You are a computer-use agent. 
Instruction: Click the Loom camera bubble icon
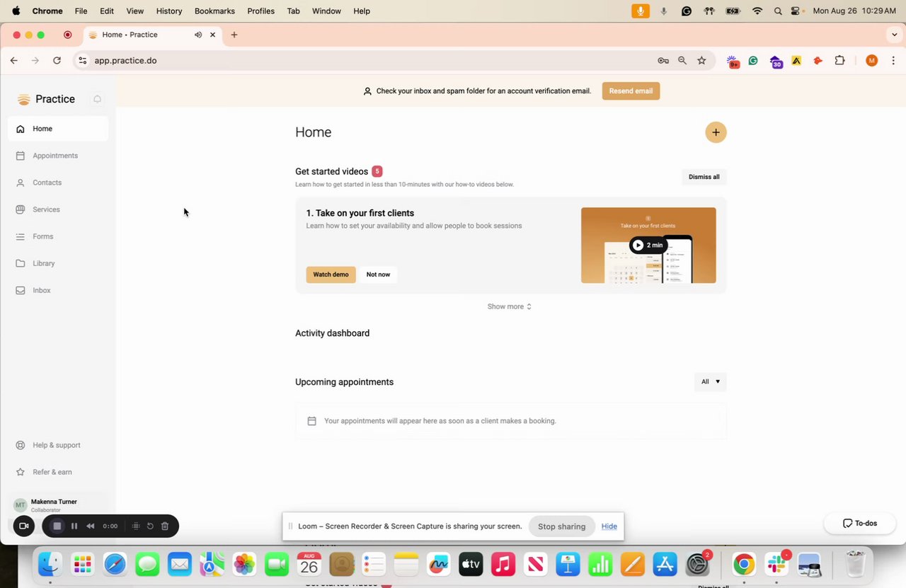(23, 526)
